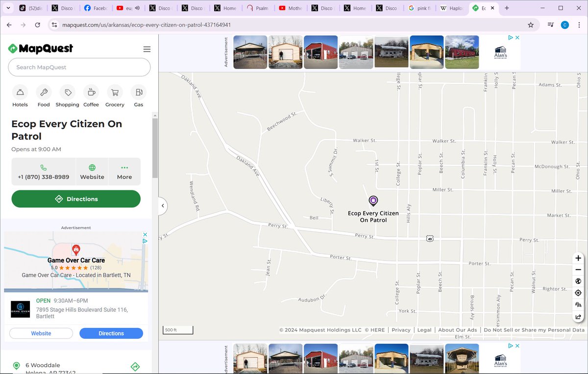Click the green Directions button
Screen dimensions: 588x374
[76, 199]
